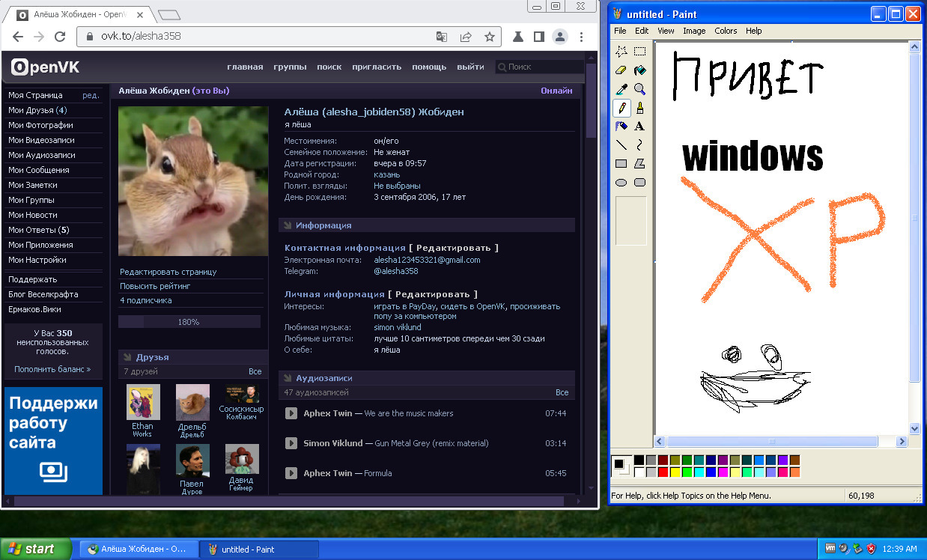
Task: Click the browser address bar URL
Action: coord(141,36)
